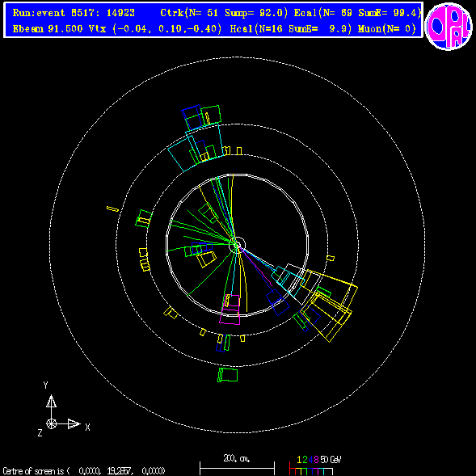
Task: Click the magenta '8' GeV legend label
Action: (x=316, y=460)
